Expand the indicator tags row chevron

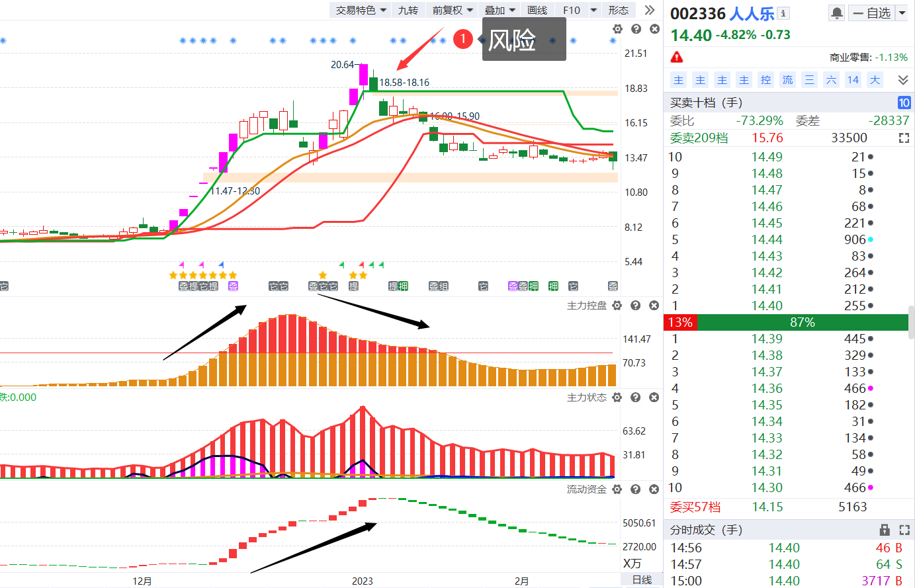pyautogui.click(x=903, y=80)
